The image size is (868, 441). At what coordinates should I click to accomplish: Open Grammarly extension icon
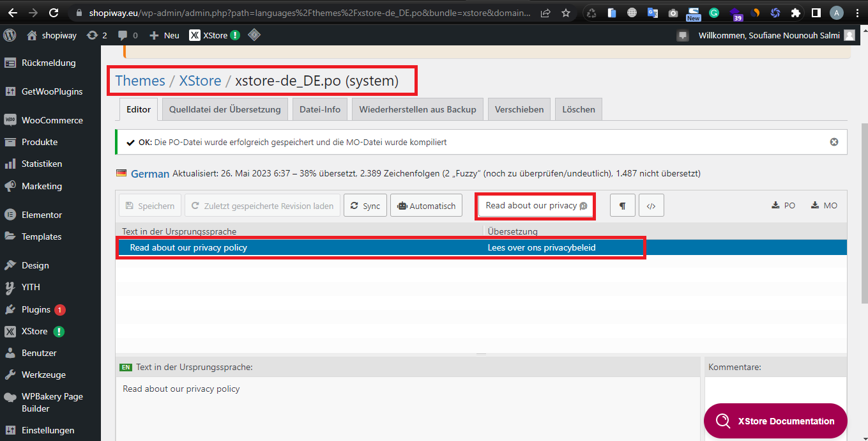click(714, 13)
